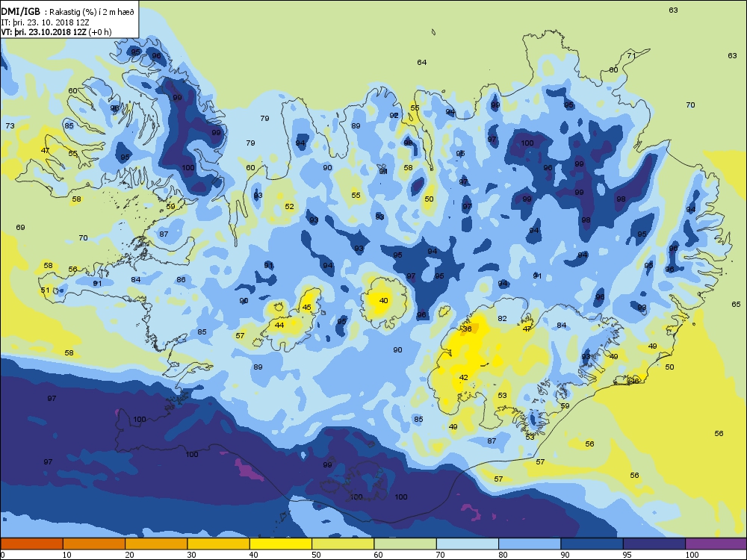Click the humidity value '69' at the west edge
The height and width of the screenshot is (560, 747).
point(20,228)
